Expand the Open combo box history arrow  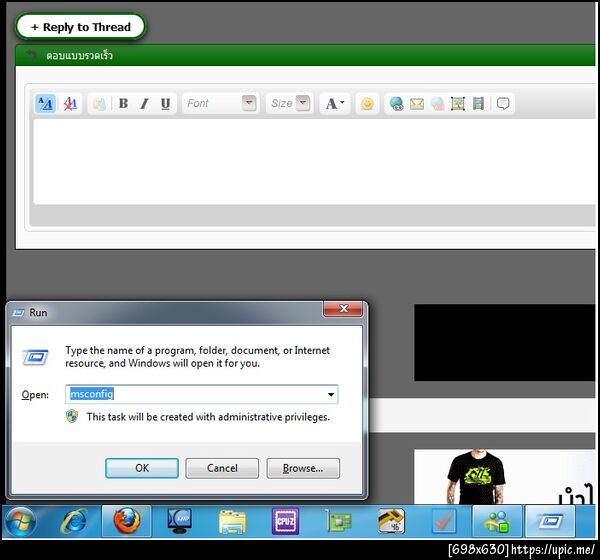pos(331,394)
